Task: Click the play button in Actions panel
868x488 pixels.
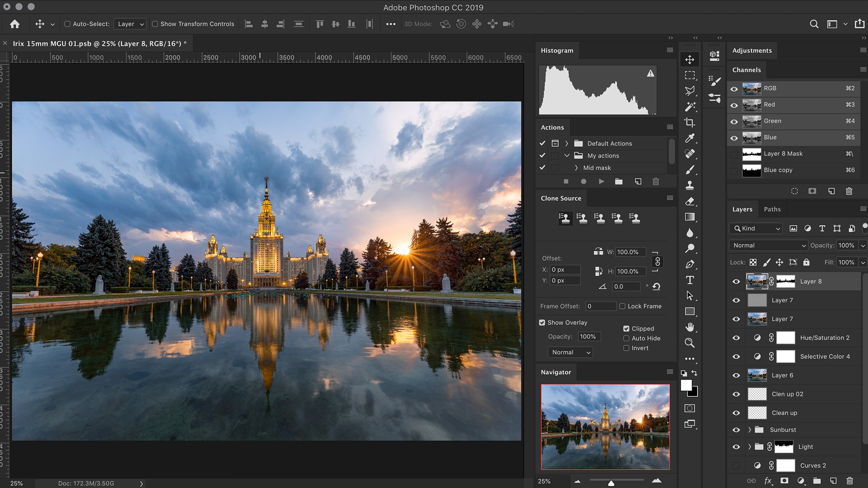Action: click(x=601, y=181)
